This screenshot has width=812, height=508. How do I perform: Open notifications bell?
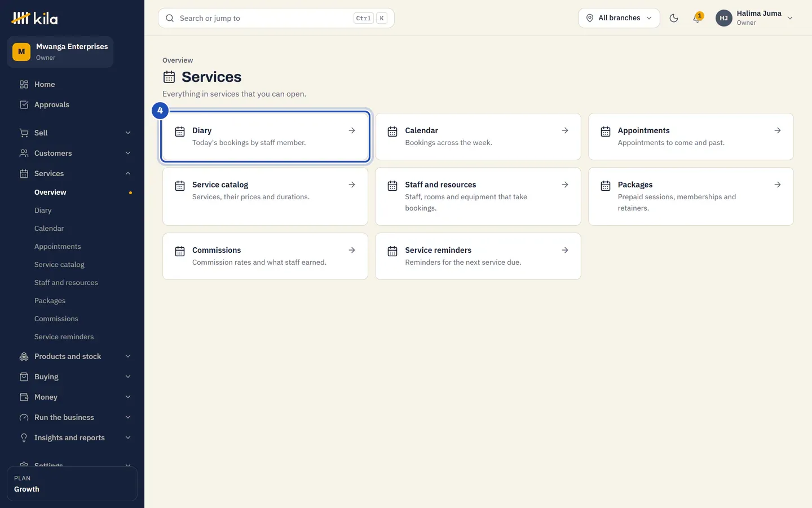(698, 18)
